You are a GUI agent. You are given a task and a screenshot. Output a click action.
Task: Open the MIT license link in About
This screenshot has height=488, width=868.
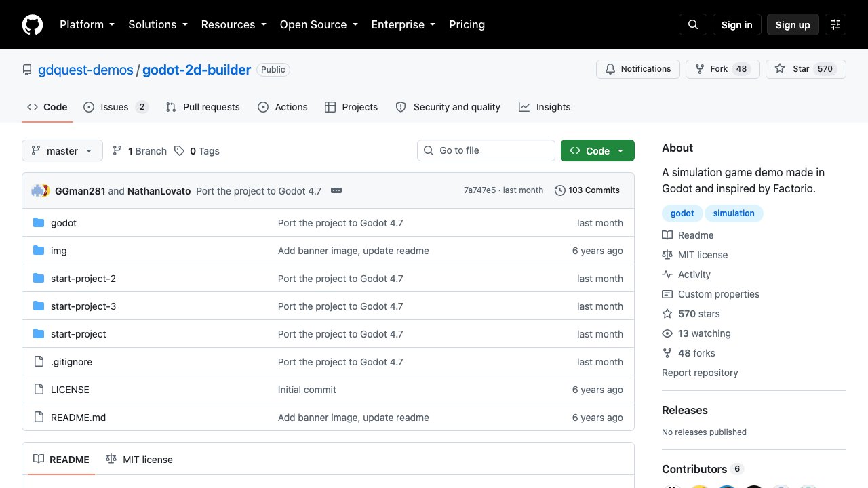point(694,255)
